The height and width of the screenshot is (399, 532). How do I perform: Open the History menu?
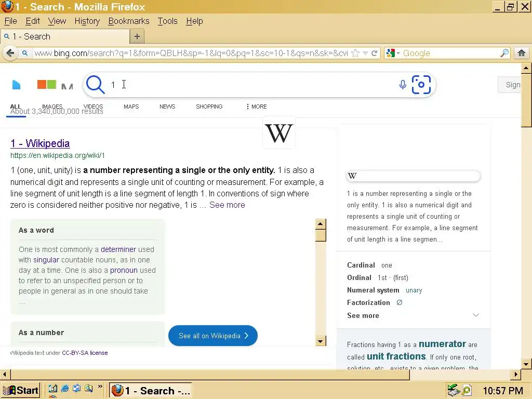pos(87,21)
